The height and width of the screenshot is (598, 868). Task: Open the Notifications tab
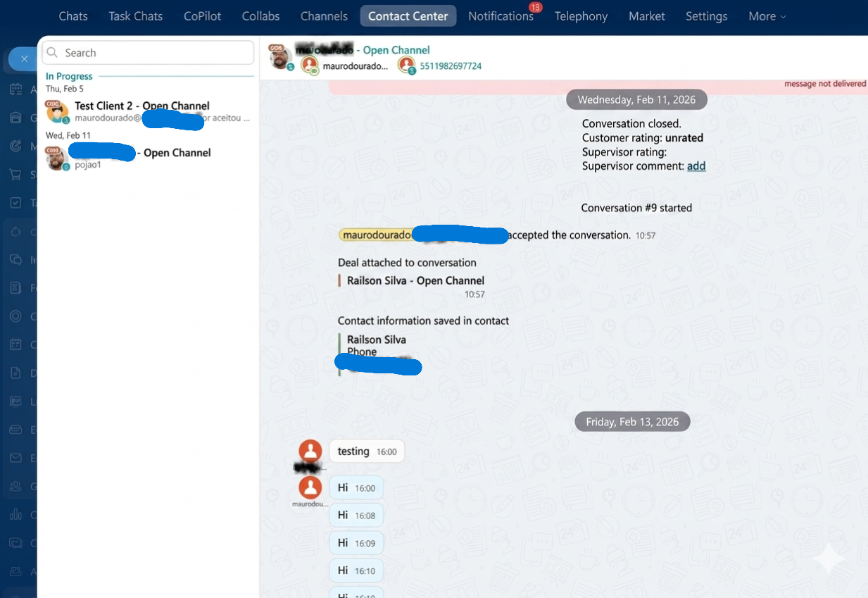click(501, 16)
